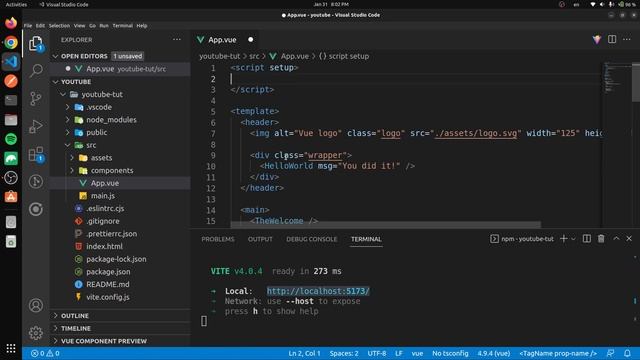Show Applications grid in dock
640x360 pixels.
click(11, 348)
